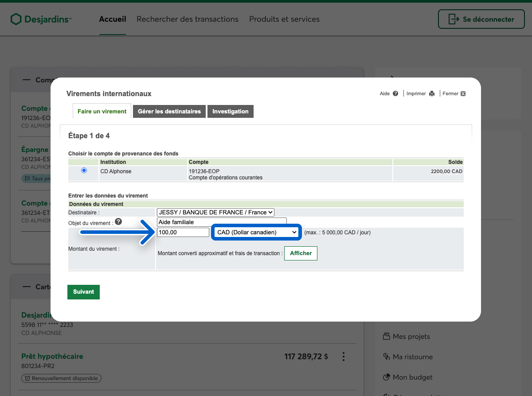Viewport: 532px width, 396px height.
Task: Open the Investigation tab
Action: coord(230,111)
